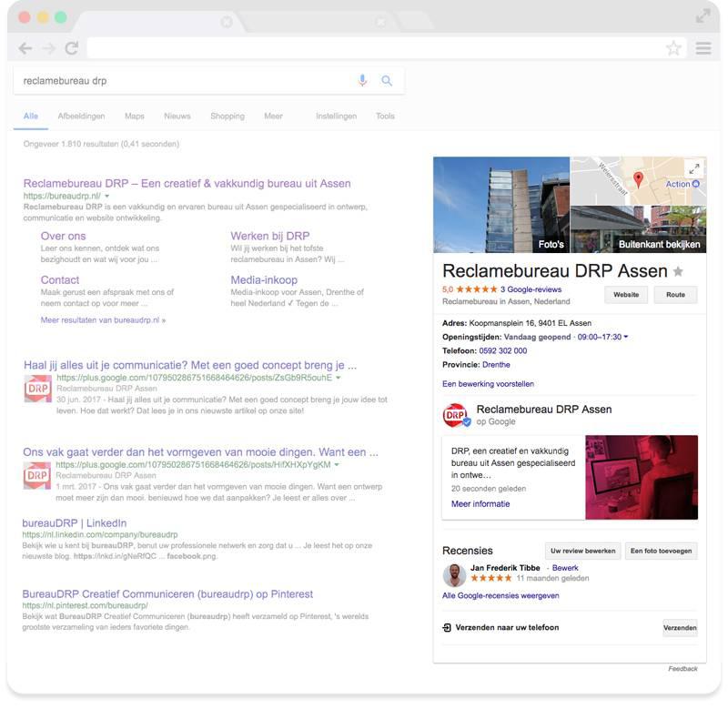Open the 3 Google-reviews link

coord(531,289)
